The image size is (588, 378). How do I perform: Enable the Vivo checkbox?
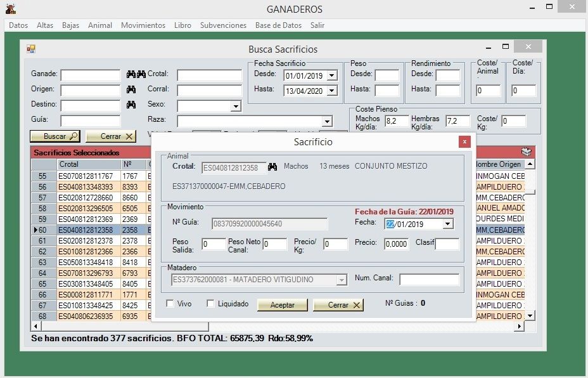coord(170,304)
